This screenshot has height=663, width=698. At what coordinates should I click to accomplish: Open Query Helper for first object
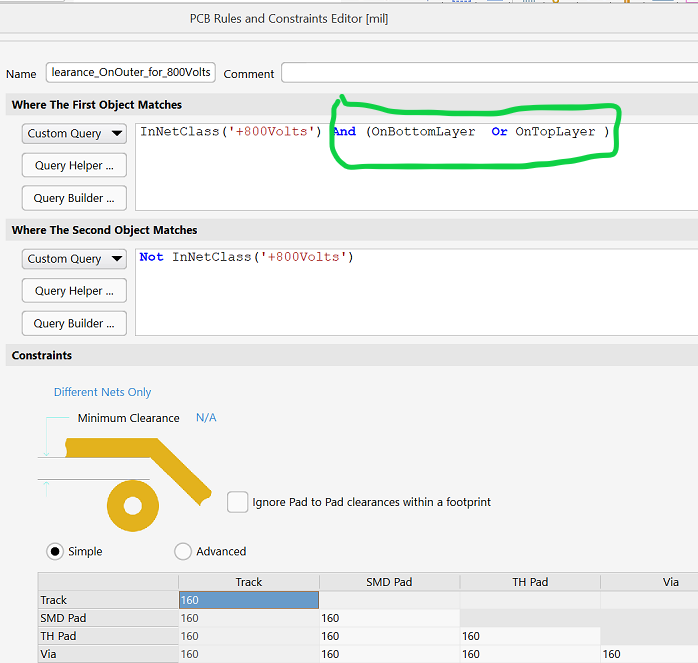(x=74, y=166)
